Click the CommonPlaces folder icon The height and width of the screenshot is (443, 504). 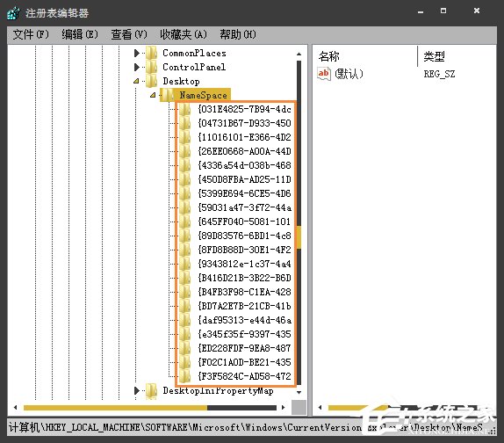151,53
